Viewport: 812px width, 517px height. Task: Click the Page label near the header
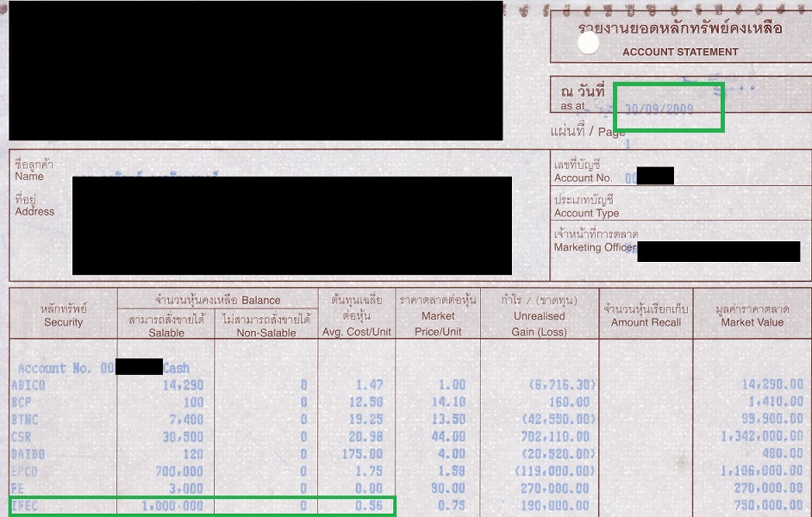[x=612, y=132]
